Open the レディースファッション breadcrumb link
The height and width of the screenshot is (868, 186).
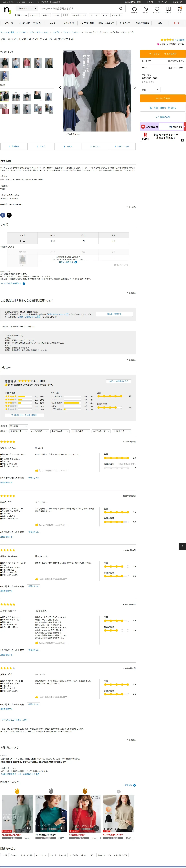(x=39, y=32)
